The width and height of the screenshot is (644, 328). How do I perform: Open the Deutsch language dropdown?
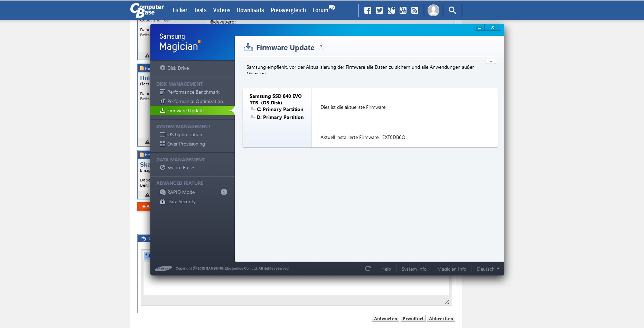(x=488, y=269)
